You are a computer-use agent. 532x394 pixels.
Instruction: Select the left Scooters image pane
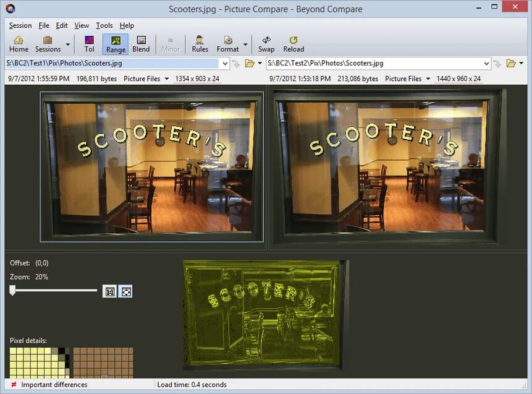pyautogui.click(x=151, y=167)
